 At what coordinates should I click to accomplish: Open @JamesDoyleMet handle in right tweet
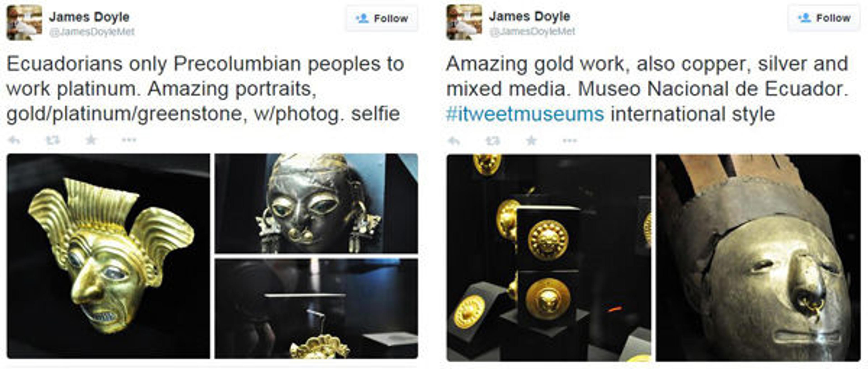pos(532,32)
